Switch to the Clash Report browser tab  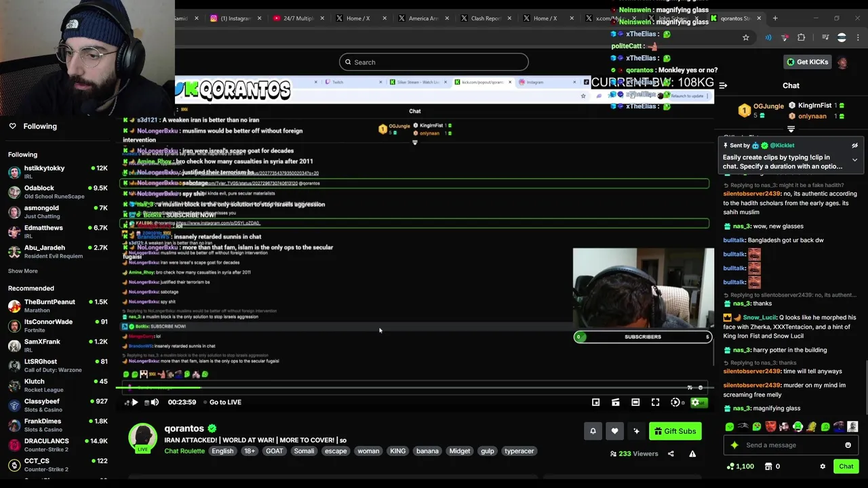click(x=486, y=18)
